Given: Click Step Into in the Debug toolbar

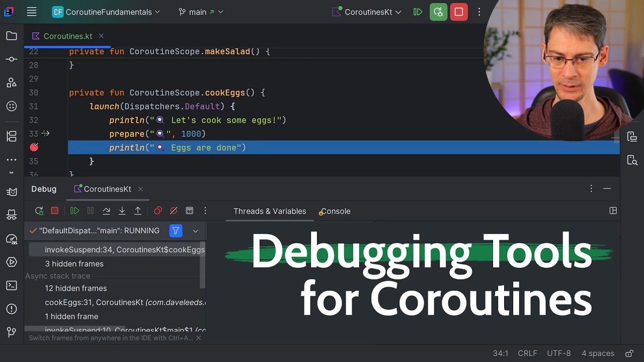Looking at the screenshot, I should click(122, 211).
